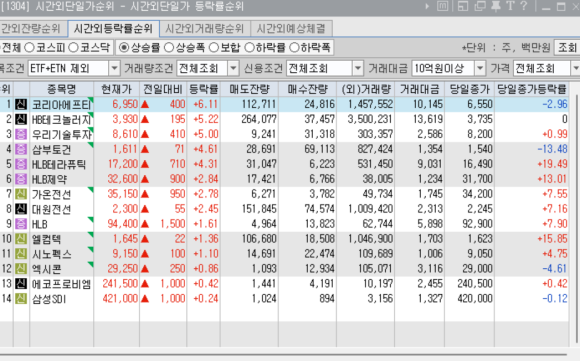Switch to the 시간외거래량순위 tab

(205, 28)
